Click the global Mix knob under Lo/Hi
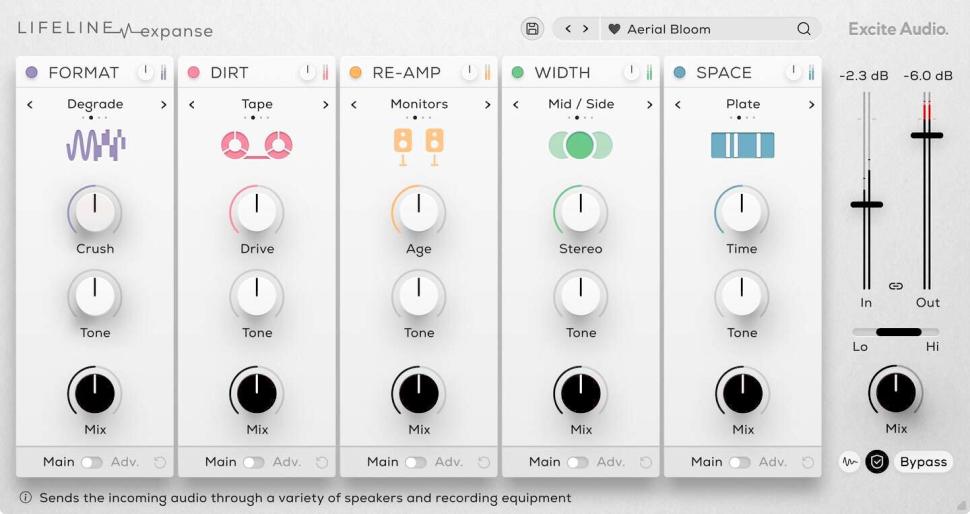The image size is (970, 514). click(x=896, y=392)
